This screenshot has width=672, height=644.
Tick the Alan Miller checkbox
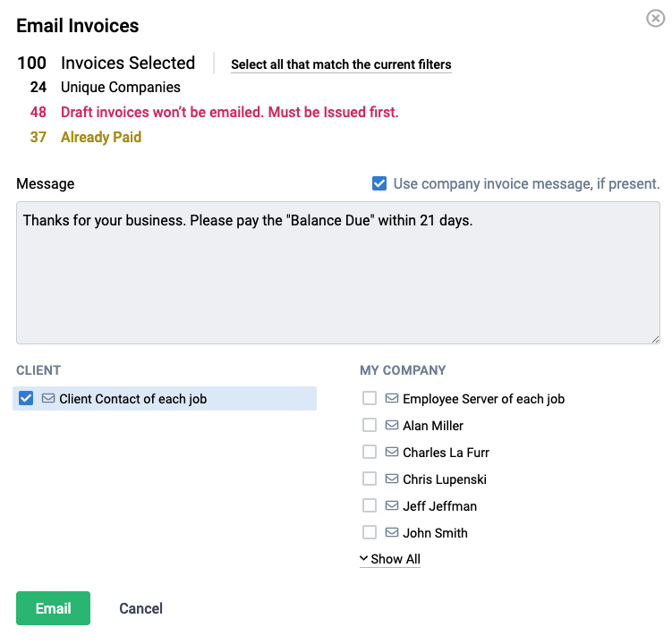[x=370, y=425]
